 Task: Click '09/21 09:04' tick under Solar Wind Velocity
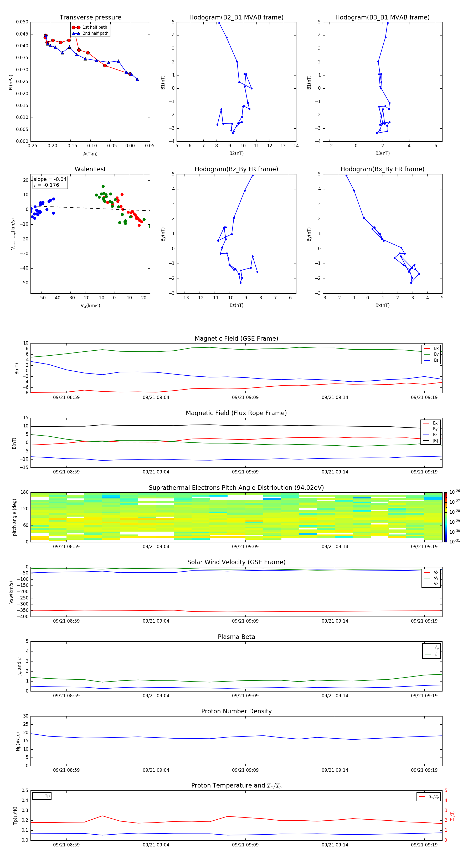(156, 621)
